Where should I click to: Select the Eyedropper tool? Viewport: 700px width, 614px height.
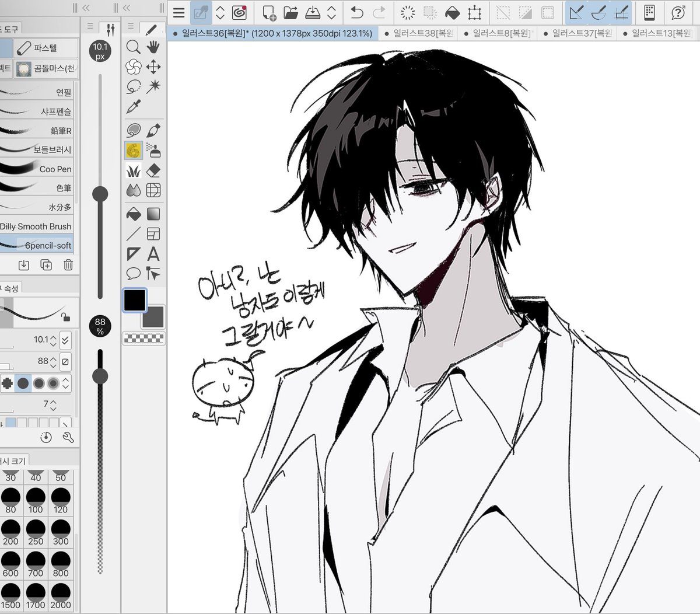tap(134, 107)
